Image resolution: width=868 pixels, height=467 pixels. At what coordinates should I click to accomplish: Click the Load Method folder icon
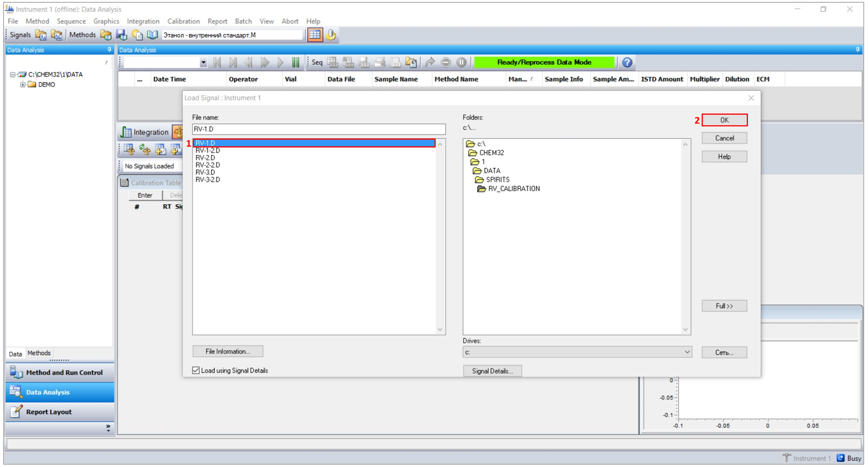pos(106,35)
